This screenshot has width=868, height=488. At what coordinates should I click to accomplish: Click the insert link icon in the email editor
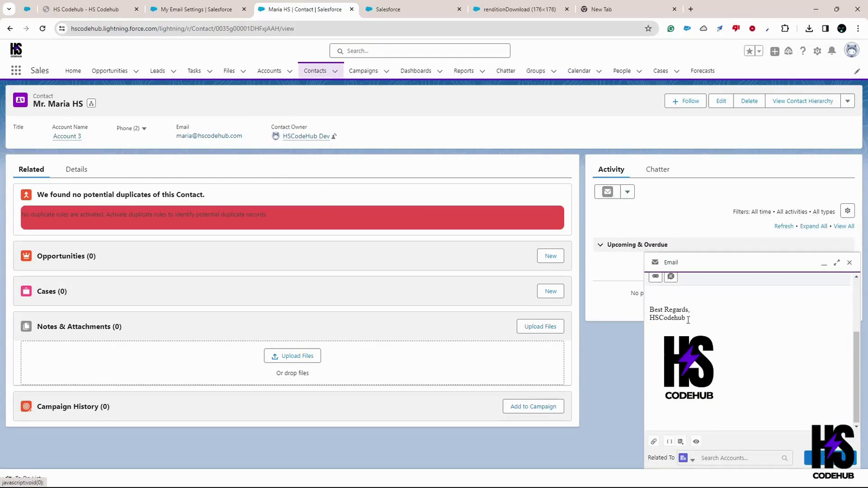(655, 277)
